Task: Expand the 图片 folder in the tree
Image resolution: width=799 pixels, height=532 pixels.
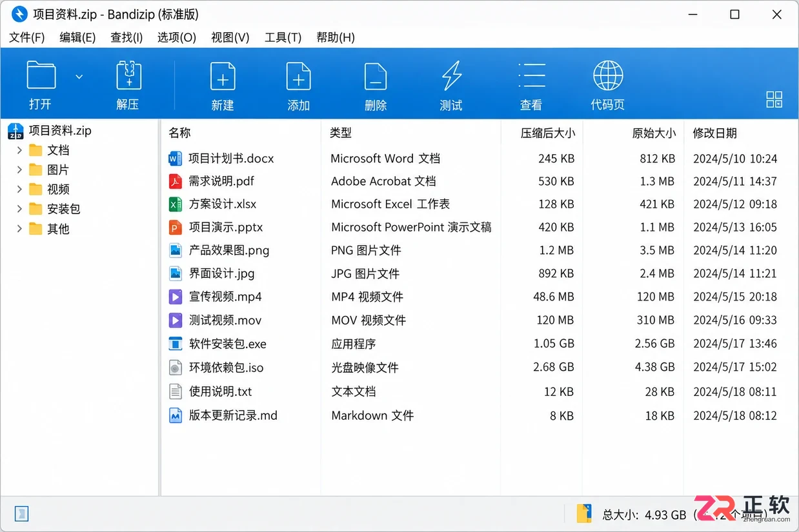Action: click(x=20, y=170)
